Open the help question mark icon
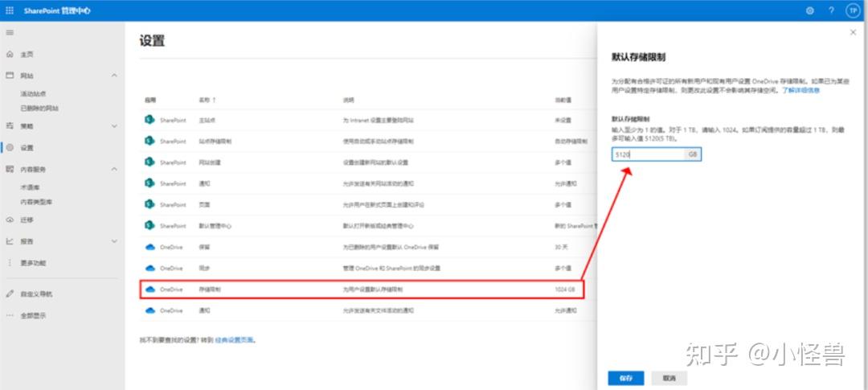Screen dimensions: 868x390 (832, 10)
